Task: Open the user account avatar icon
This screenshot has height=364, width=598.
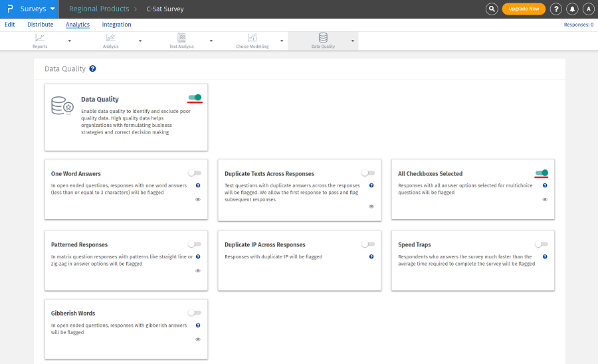Action: click(x=588, y=9)
